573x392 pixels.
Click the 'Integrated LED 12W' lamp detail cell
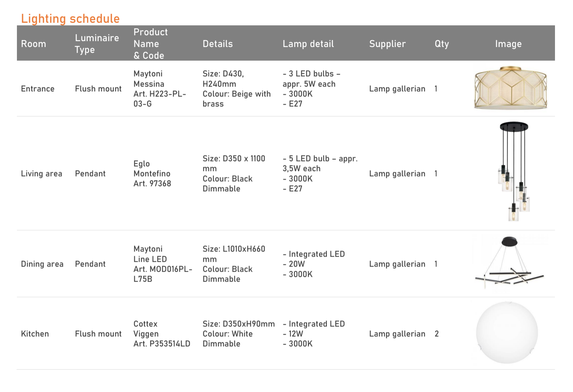coord(314,334)
